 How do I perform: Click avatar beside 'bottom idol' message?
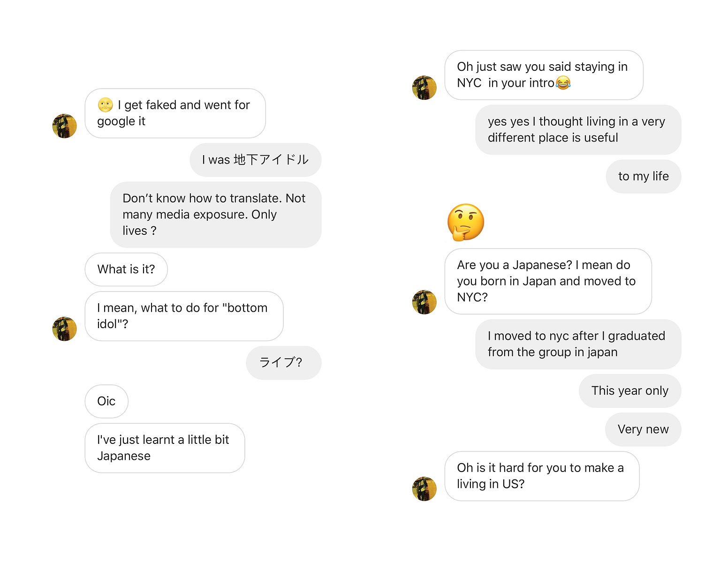65,329
